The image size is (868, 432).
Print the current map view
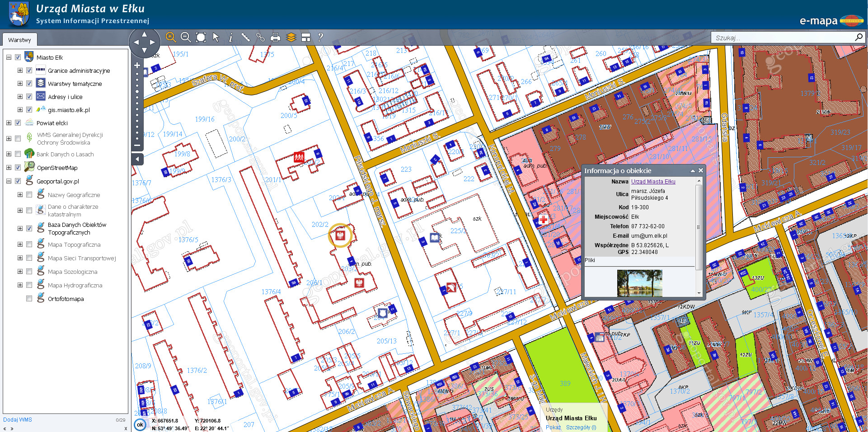point(275,38)
